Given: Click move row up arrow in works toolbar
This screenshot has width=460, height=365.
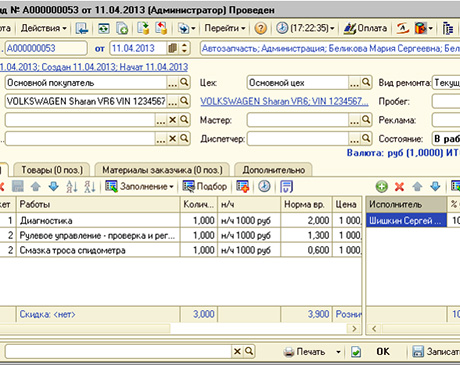Looking at the screenshot, I should 36,187.
